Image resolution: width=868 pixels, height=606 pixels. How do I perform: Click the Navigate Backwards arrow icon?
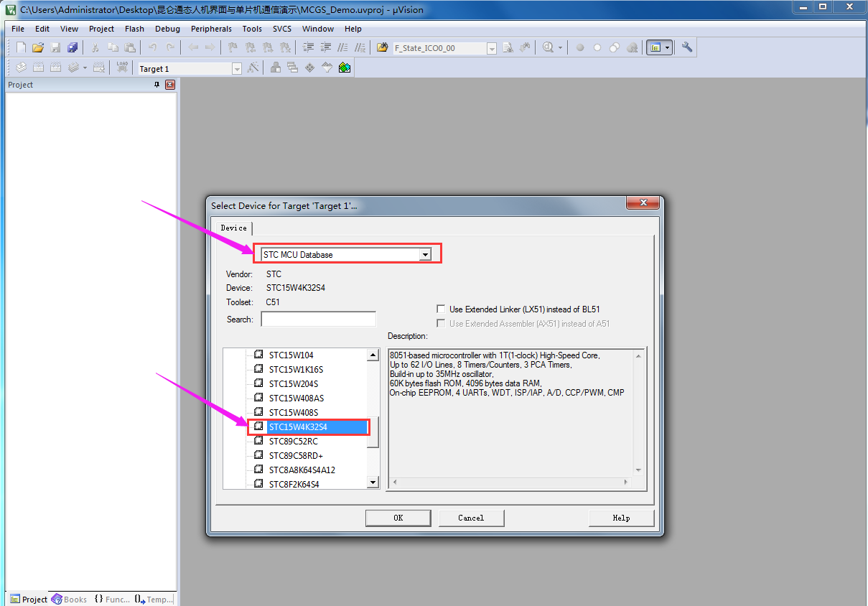[193, 47]
